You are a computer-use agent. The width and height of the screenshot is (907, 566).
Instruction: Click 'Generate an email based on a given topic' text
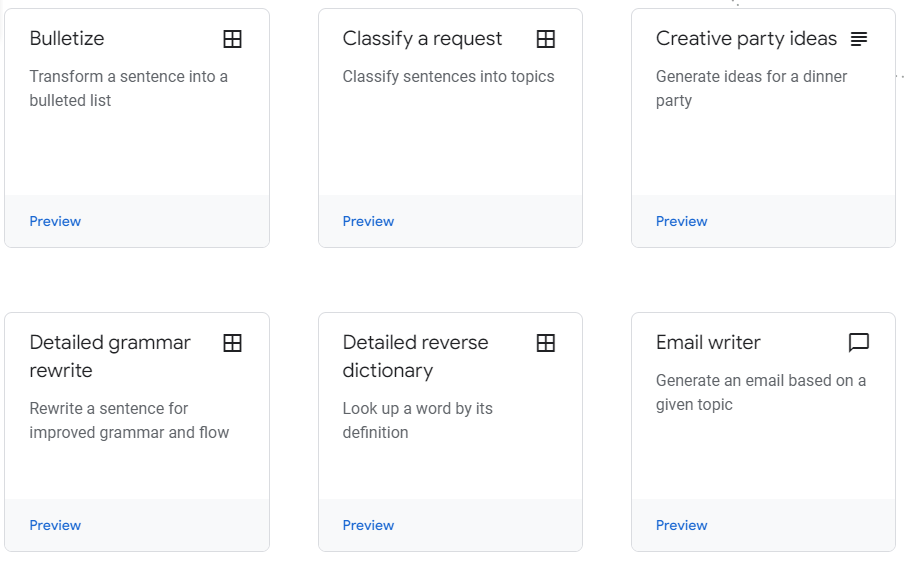click(761, 392)
